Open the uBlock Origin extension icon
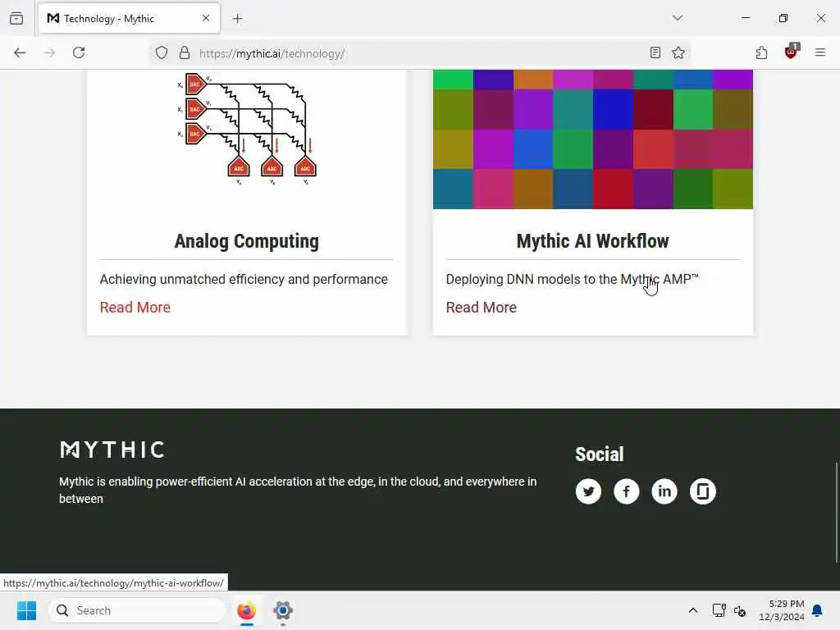 click(792, 52)
